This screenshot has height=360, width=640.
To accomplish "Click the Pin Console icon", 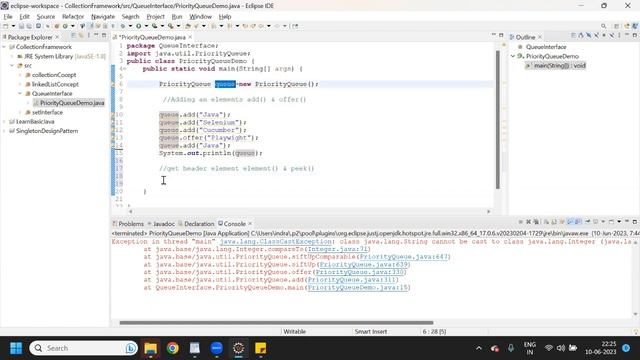I will click(588, 222).
